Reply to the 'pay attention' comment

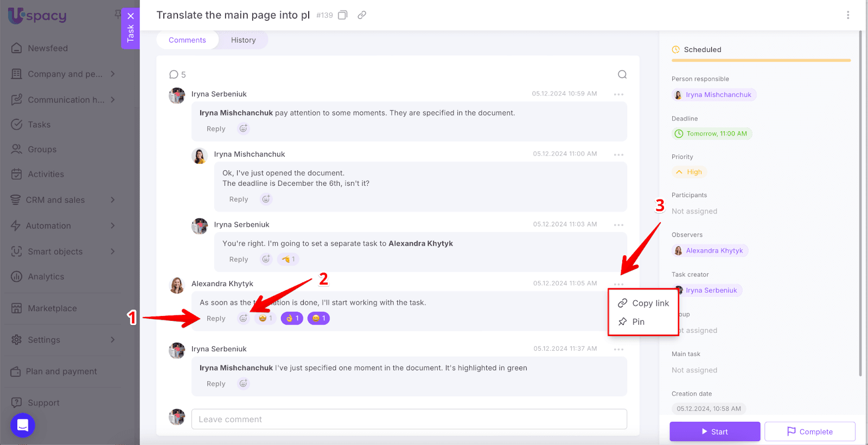coord(216,129)
